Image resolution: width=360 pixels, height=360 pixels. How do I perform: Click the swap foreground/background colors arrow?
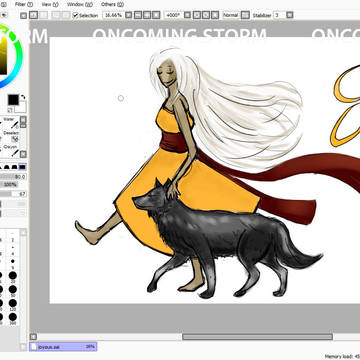[22, 97]
